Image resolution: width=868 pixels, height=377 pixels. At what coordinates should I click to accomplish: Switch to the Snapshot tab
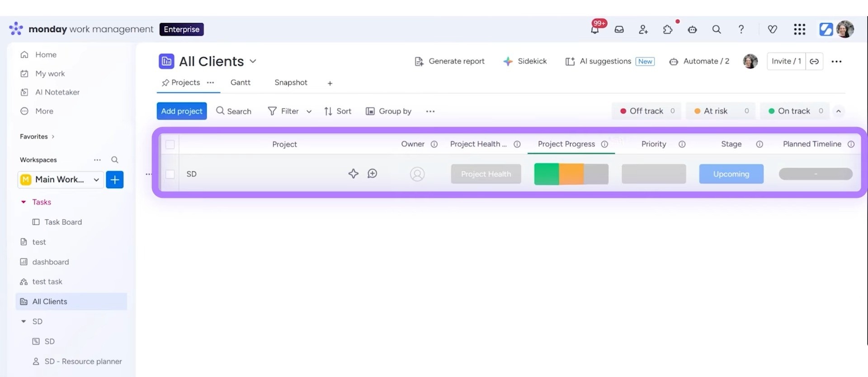click(291, 83)
